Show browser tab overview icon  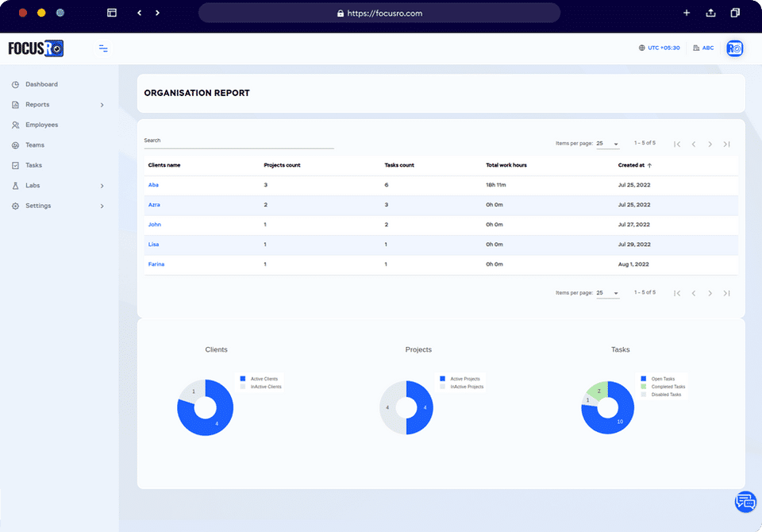tap(735, 13)
